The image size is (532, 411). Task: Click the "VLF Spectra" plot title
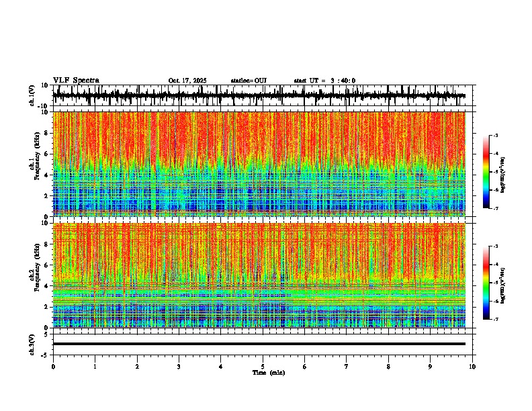click(76, 81)
